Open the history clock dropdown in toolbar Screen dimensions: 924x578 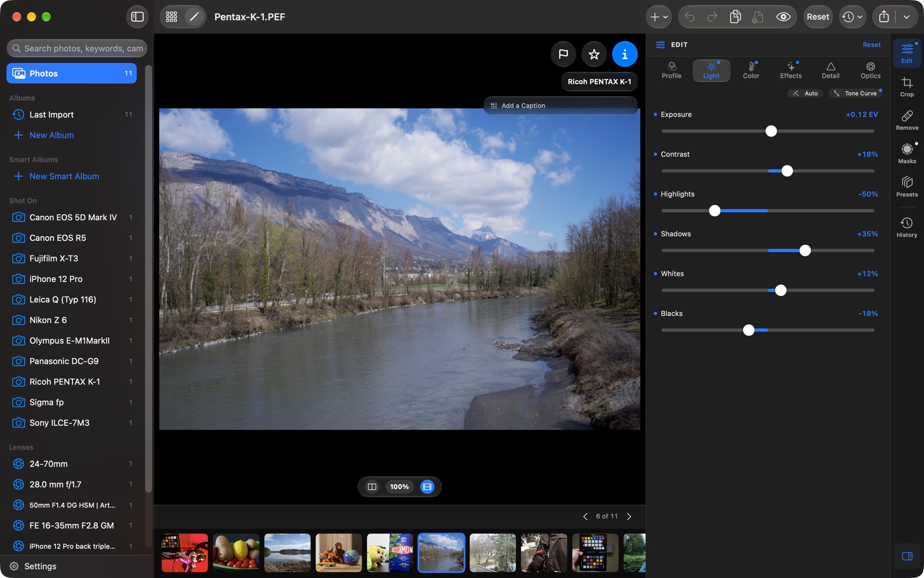pos(852,17)
